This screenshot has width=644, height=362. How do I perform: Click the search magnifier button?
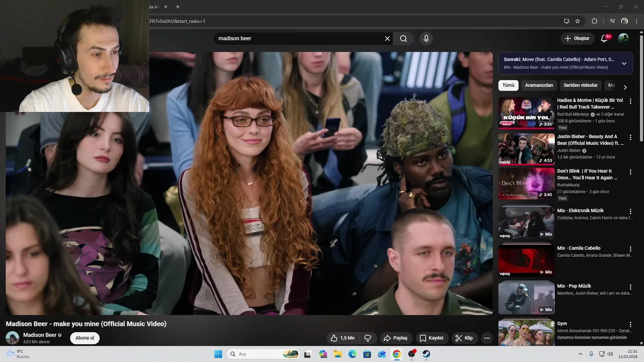pos(404,39)
